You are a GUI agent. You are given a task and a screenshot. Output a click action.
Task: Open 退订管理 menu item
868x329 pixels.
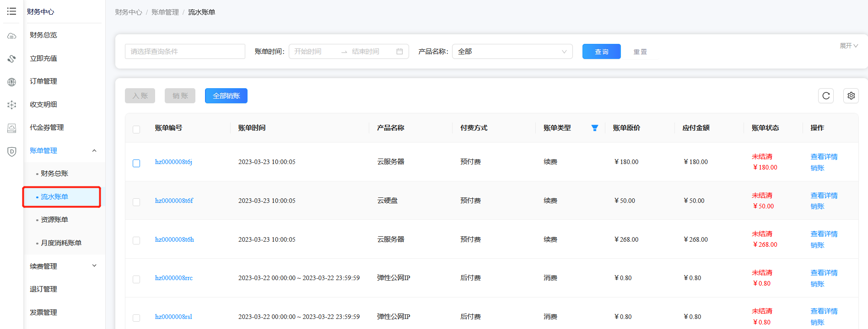click(43, 289)
